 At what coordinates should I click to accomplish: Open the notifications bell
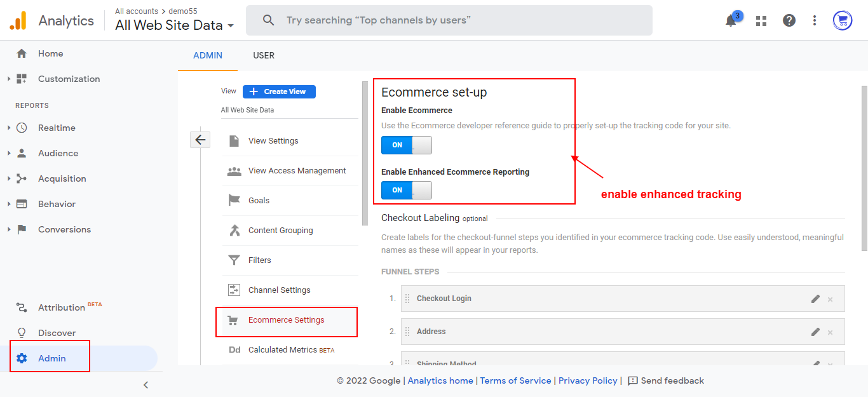pos(731,20)
